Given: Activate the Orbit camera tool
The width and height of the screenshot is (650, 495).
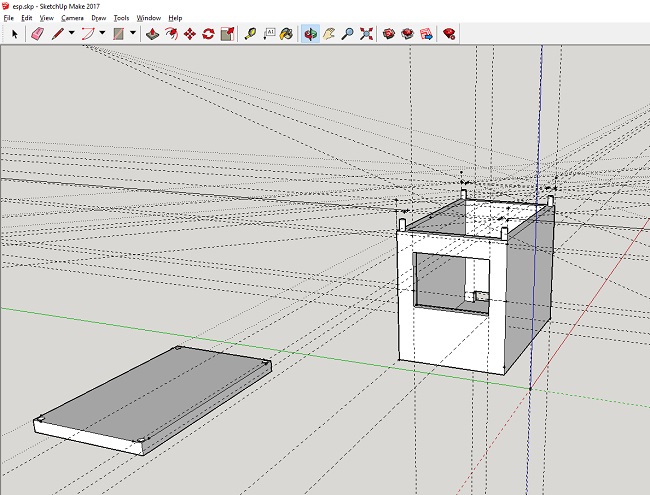Looking at the screenshot, I should click(x=309, y=33).
